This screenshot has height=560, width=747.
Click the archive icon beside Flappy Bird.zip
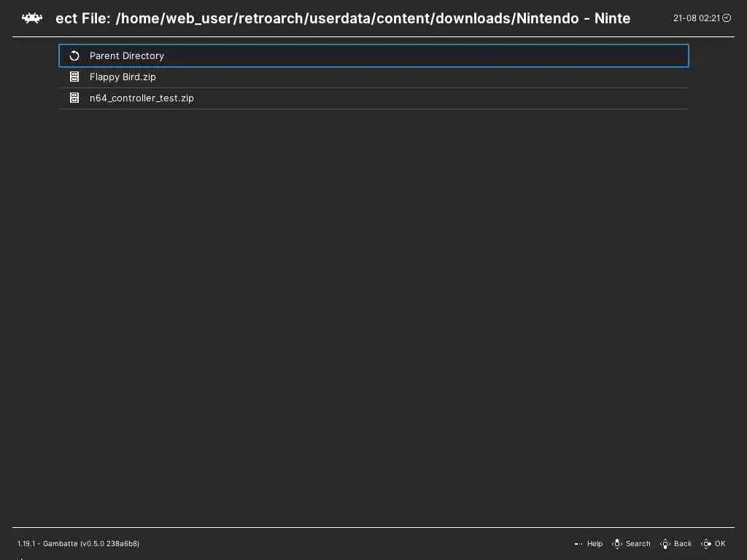(x=74, y=77)
